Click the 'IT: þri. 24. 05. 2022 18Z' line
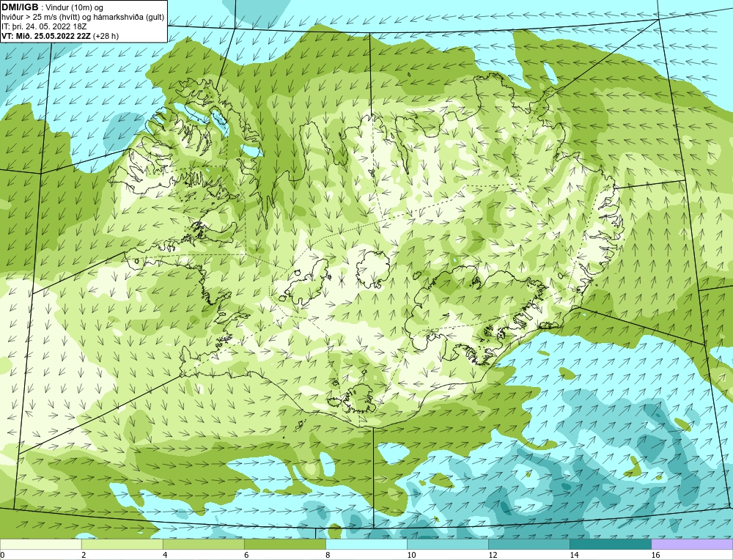The width and height of the screenshot is (733, 560). 44,26
